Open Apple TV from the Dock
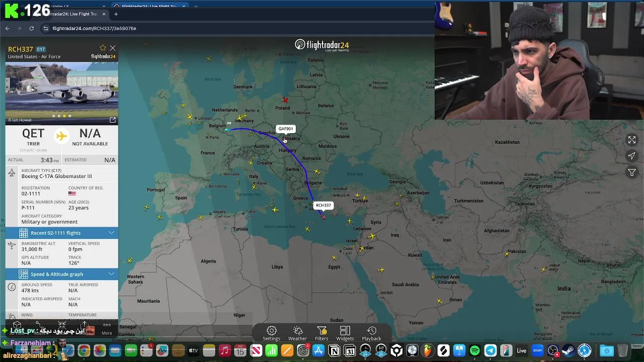Viewport: 644px width, 362px height. (x=194, y=351)
